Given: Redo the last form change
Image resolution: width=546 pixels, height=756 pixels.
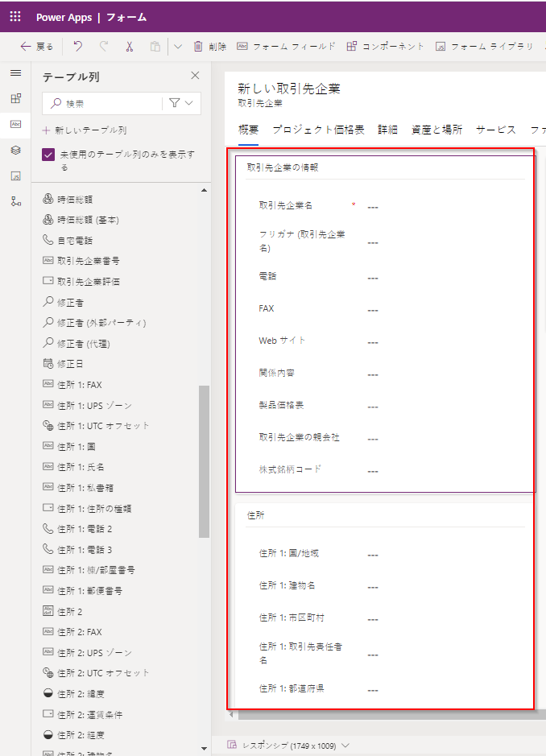Looking at the screenshot, I should pos(103,46).
